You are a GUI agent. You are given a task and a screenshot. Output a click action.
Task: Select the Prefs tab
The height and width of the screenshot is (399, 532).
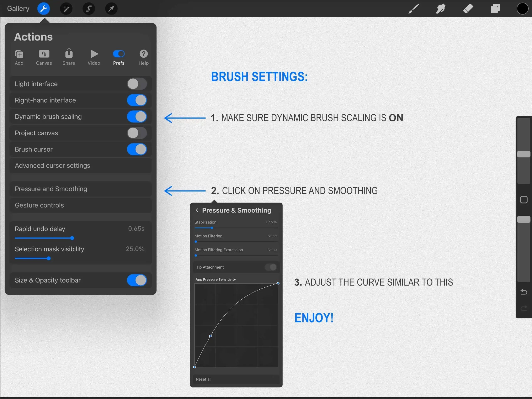coord(119,58)
